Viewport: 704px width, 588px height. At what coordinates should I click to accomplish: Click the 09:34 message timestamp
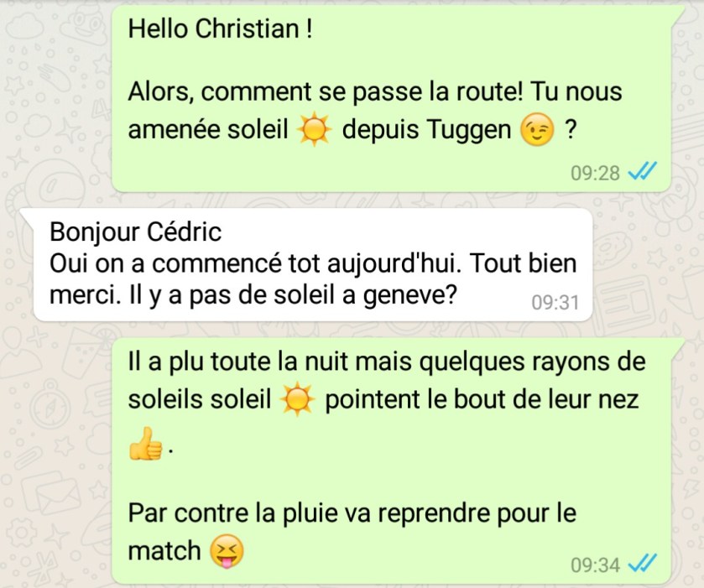595,565
